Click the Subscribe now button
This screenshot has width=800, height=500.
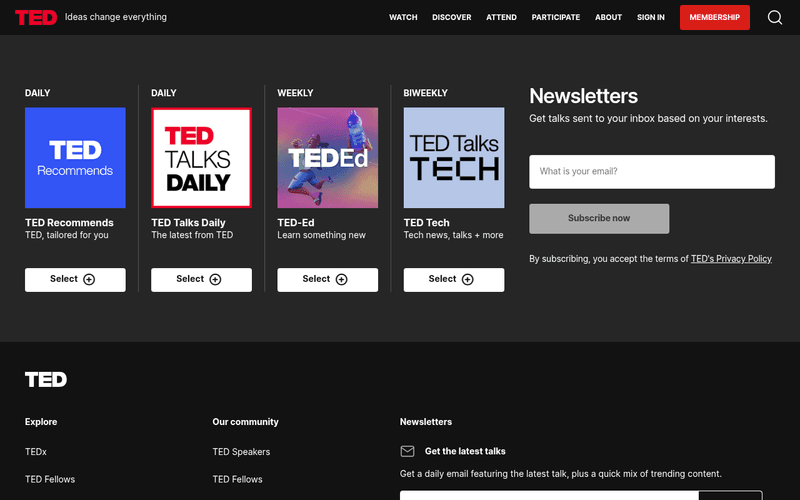[x=599, y=219]
